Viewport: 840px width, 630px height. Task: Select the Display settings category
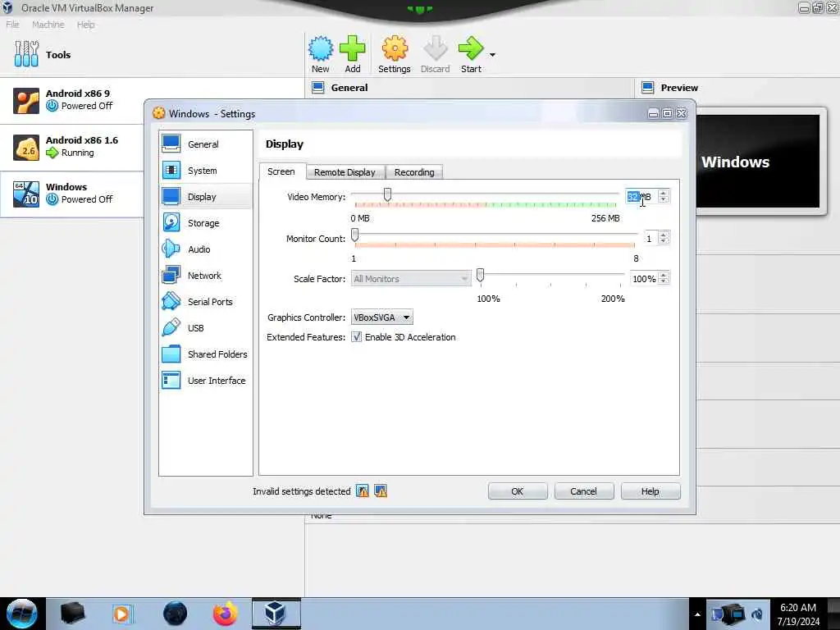[x=206, y=197]
